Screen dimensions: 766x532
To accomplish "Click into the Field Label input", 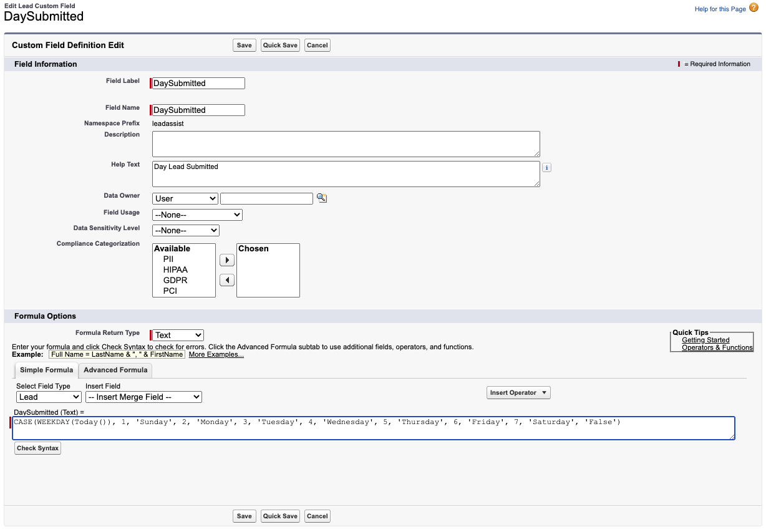I will 198,83.
